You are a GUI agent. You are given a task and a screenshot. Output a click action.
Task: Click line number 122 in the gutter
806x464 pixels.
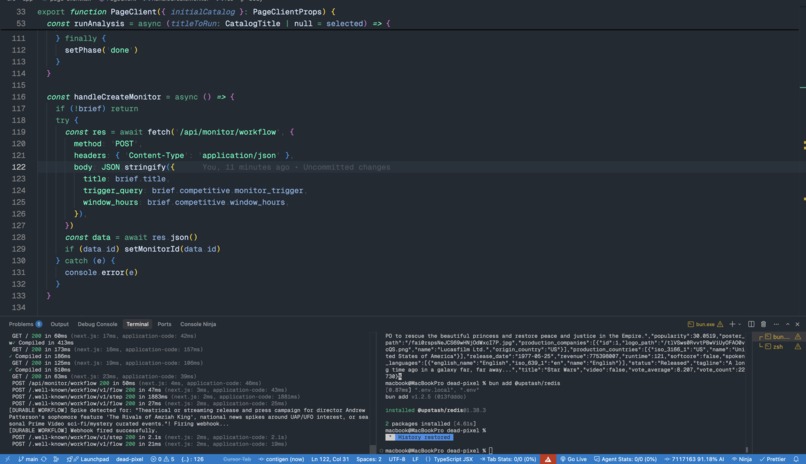pos(19,167)
